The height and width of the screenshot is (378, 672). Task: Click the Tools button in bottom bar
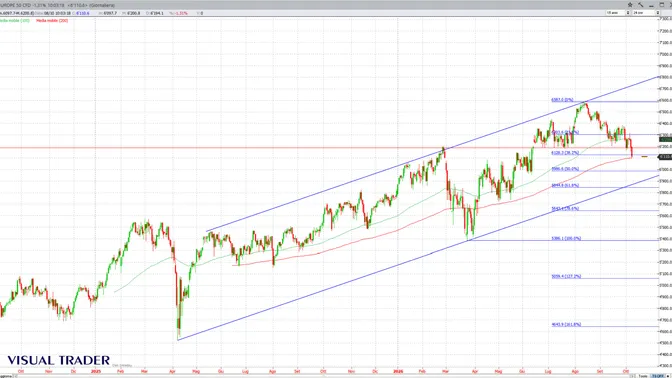[643, 376]
